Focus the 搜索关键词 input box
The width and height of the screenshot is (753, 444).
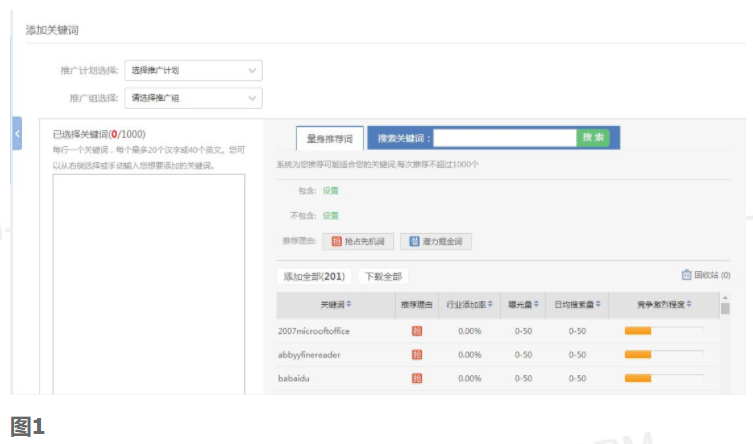[x=504, y=138]
